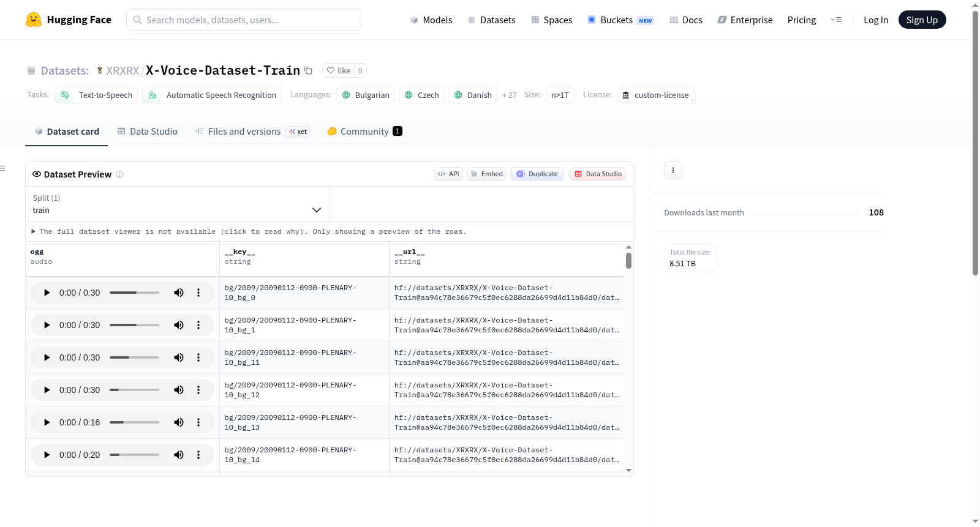Filter by the Danish language tag
This screenshot has height=527, width=980.
[x=473, y=95]
